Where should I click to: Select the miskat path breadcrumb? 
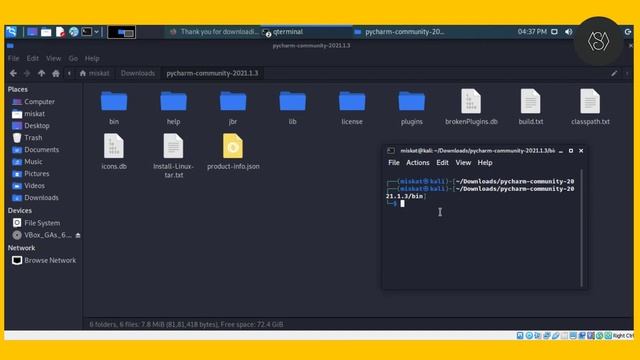[95, 73]
